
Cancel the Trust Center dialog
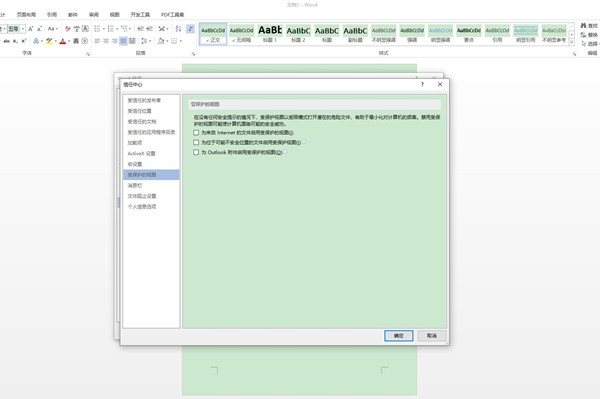[x=432, y=335]
